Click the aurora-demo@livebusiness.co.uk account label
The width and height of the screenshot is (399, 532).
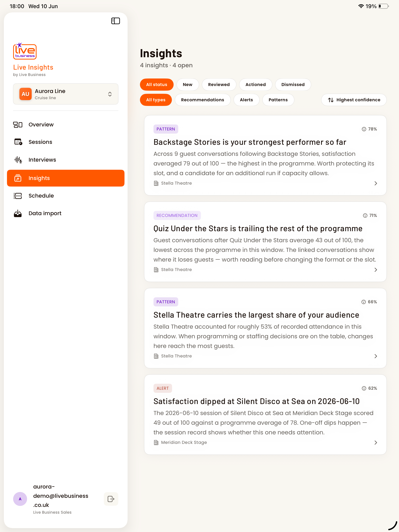point(61,496)
